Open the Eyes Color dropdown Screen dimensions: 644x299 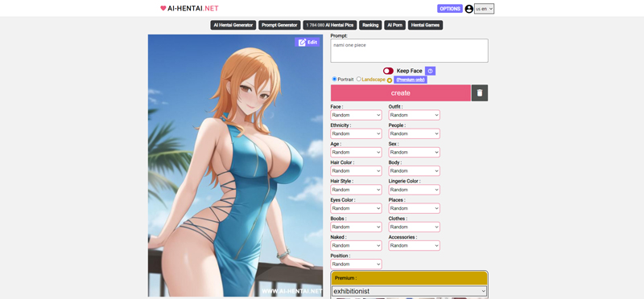(356, 208)
